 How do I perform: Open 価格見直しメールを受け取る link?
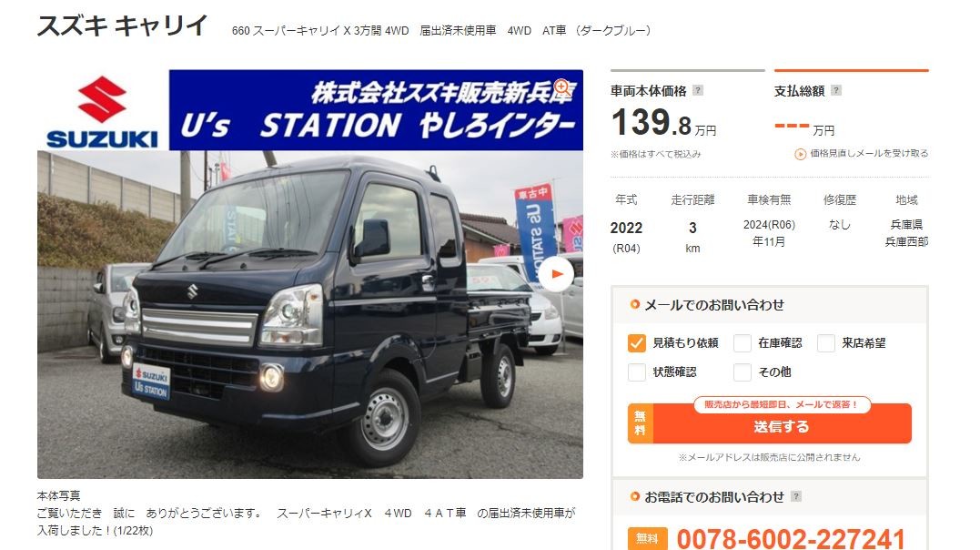869,153
